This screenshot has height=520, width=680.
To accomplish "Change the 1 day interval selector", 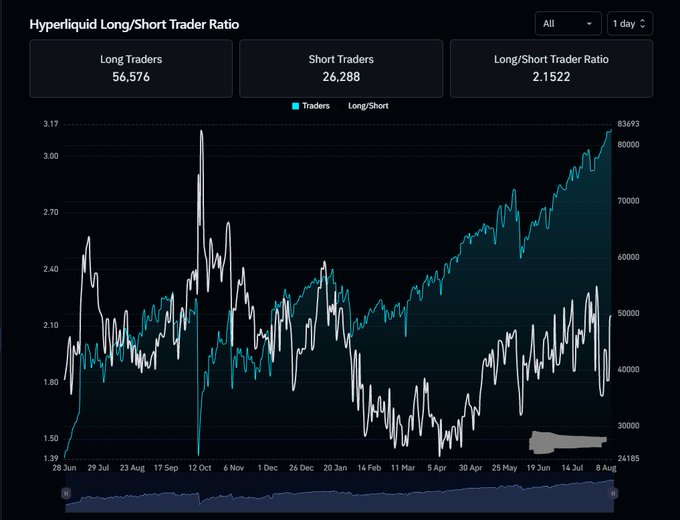I will 630,23.
